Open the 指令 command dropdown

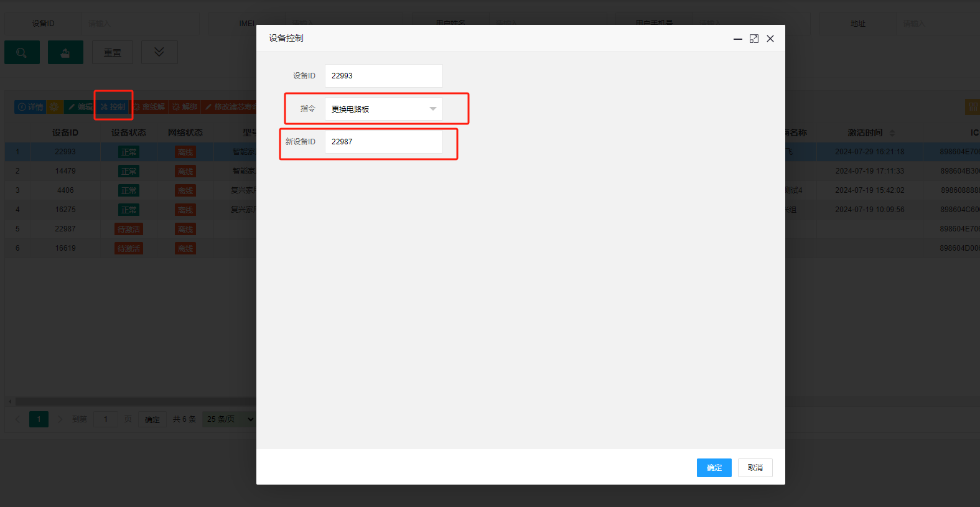384,109
